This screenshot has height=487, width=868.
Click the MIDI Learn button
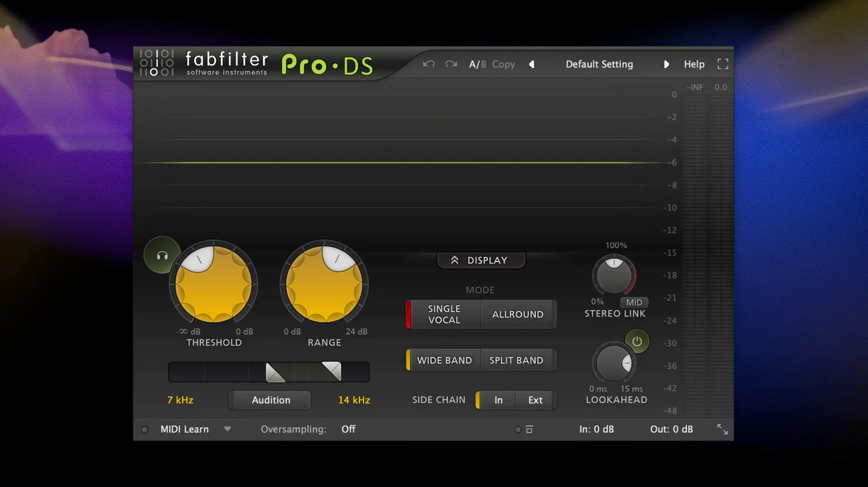(x=184, y=429)
